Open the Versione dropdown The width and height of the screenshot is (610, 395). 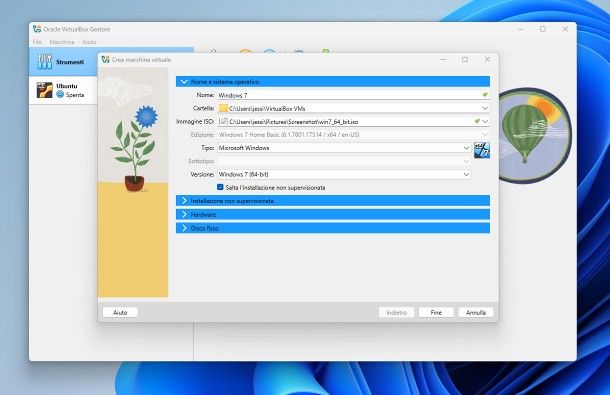[x=466, y=174]
